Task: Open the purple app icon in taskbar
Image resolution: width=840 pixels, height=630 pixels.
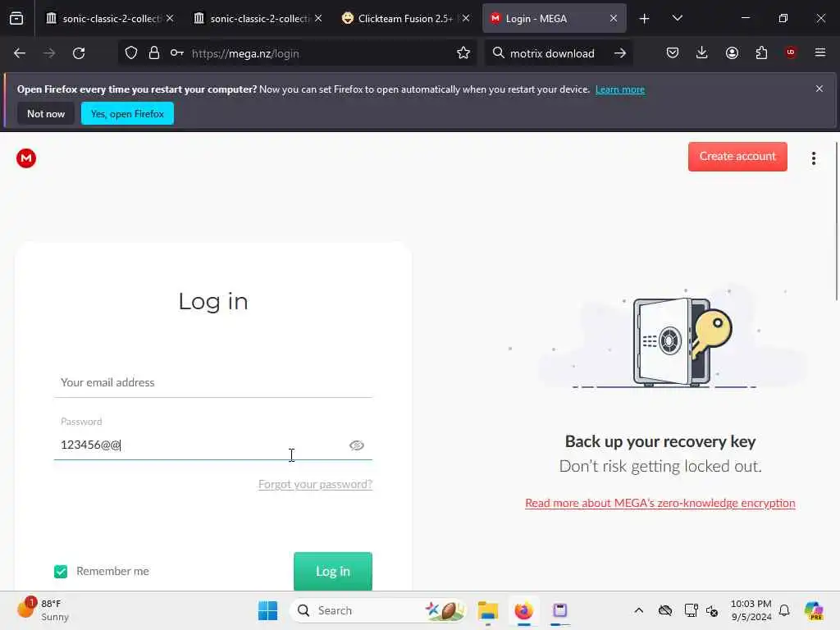Action: pos(559,610)
